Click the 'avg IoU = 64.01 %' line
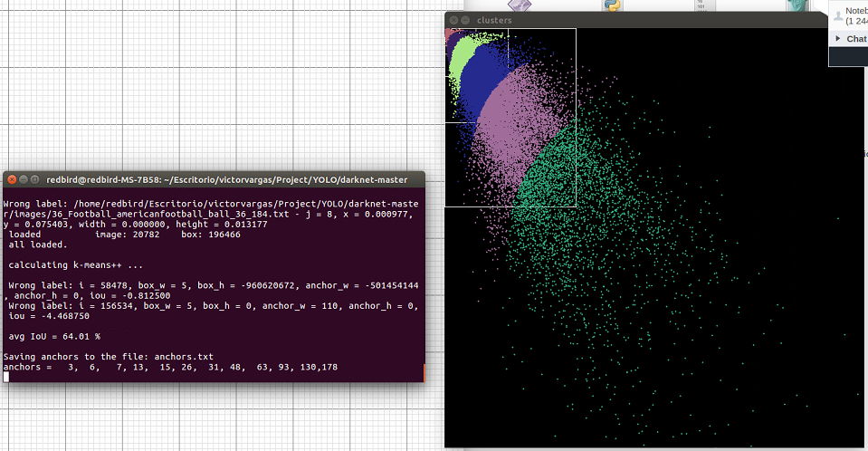868x451 pixels. [x=54, y=336]
